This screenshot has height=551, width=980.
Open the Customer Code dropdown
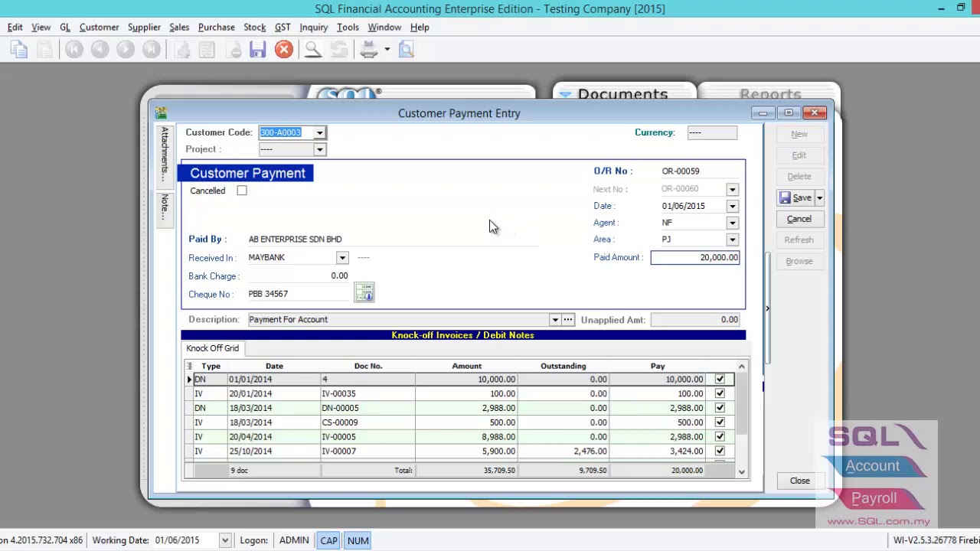coord(319,133)
